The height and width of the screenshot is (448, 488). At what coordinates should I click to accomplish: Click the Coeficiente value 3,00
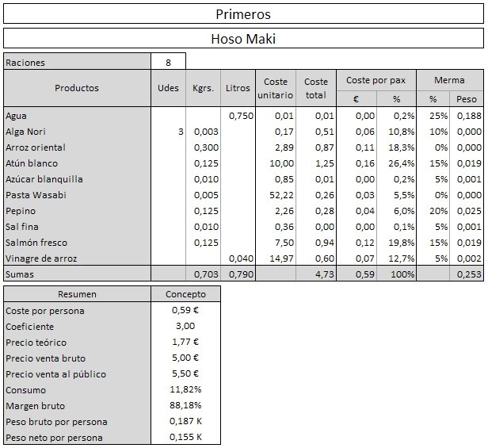coord(186,326)
